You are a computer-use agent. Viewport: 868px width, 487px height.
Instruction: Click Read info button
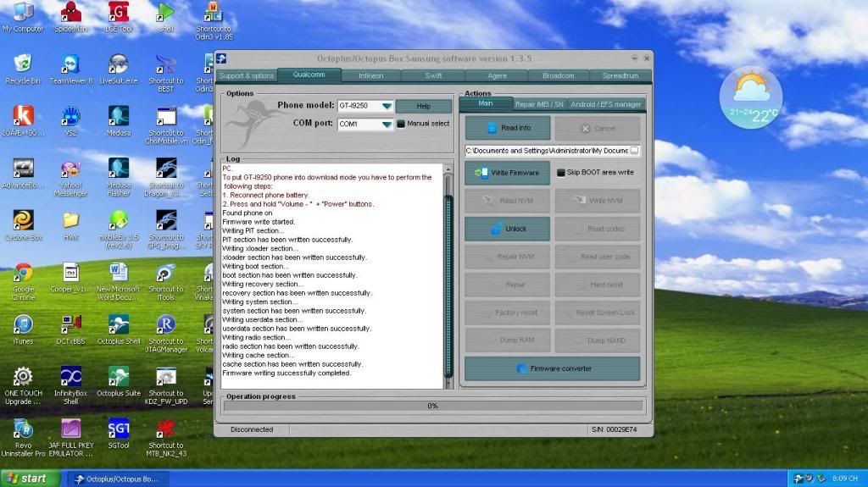click(x=508, y=128)
